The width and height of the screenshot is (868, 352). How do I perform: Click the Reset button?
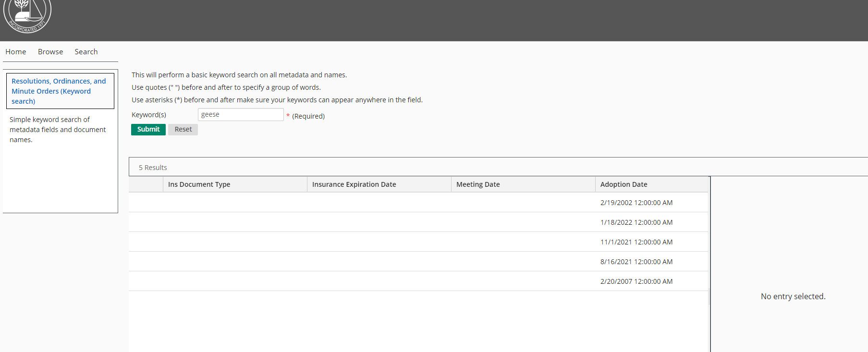point(183,130)
